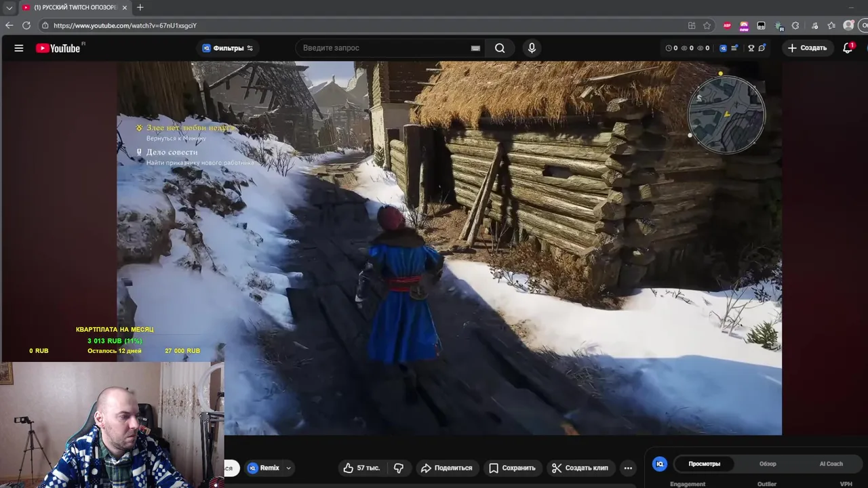Image resolution: width=868 pixels, height=488 pixels.
Task: Switch to the Просмотры tab
Action: pyautogui.click(x=705, y=464)
